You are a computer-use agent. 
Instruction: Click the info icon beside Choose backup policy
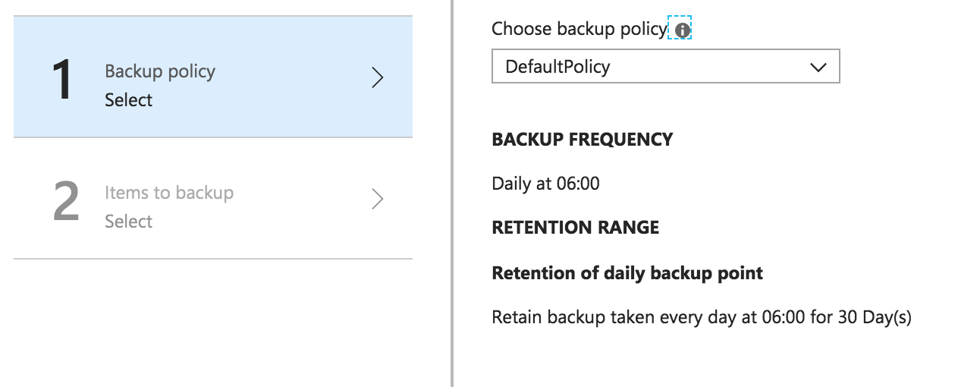tap(682, 30)
